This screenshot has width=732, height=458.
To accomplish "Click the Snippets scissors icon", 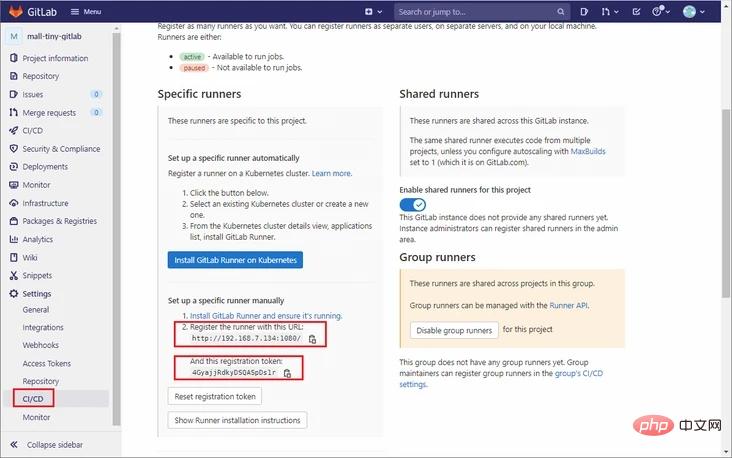I will click(14, 275).
